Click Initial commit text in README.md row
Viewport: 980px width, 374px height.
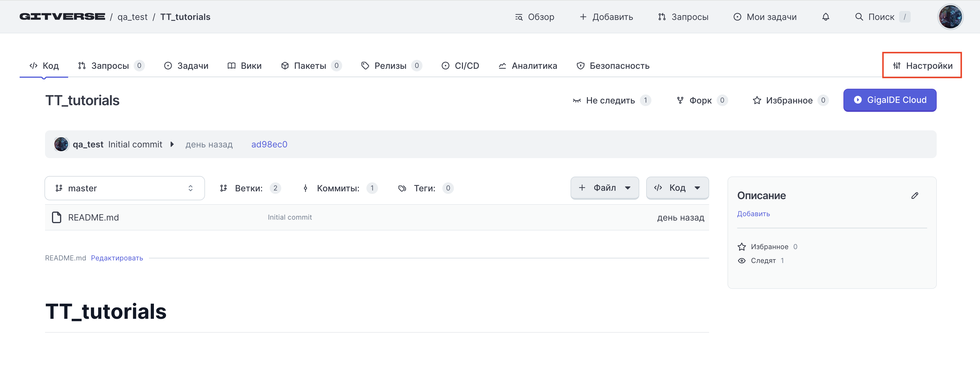tap(290, 217)
